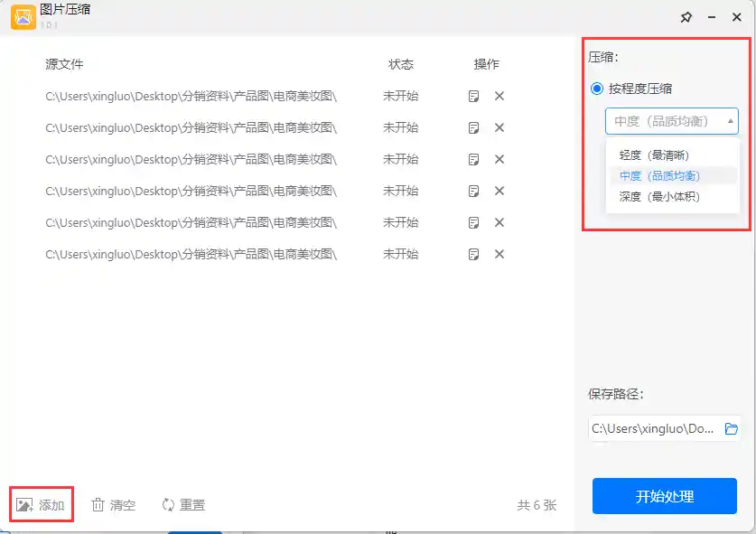
Task: Open details icon for the sixth file row
Action: (473, 254)
